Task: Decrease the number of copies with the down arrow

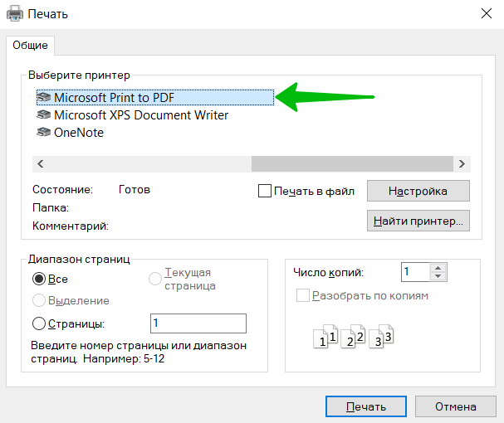Action: point(438,276)
